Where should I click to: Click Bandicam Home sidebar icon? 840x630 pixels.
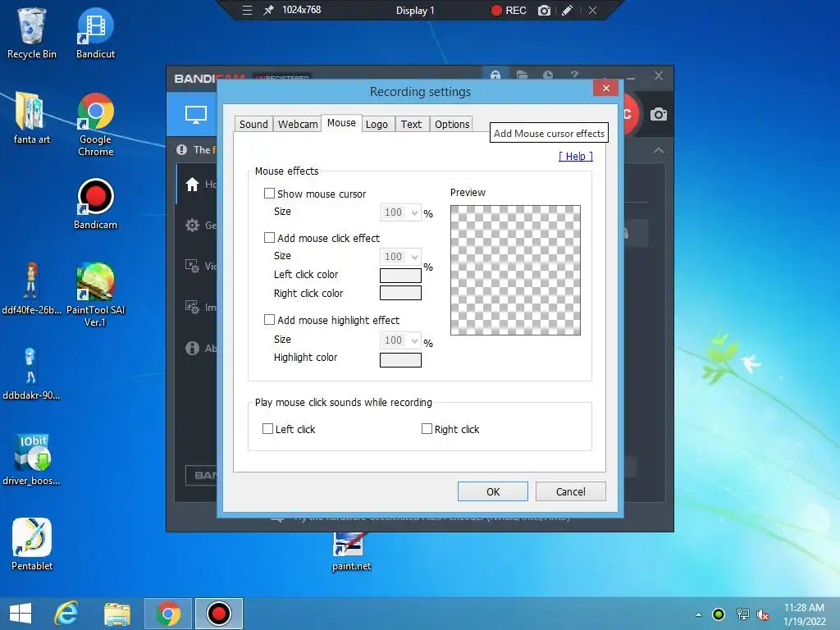click(192, 185)
